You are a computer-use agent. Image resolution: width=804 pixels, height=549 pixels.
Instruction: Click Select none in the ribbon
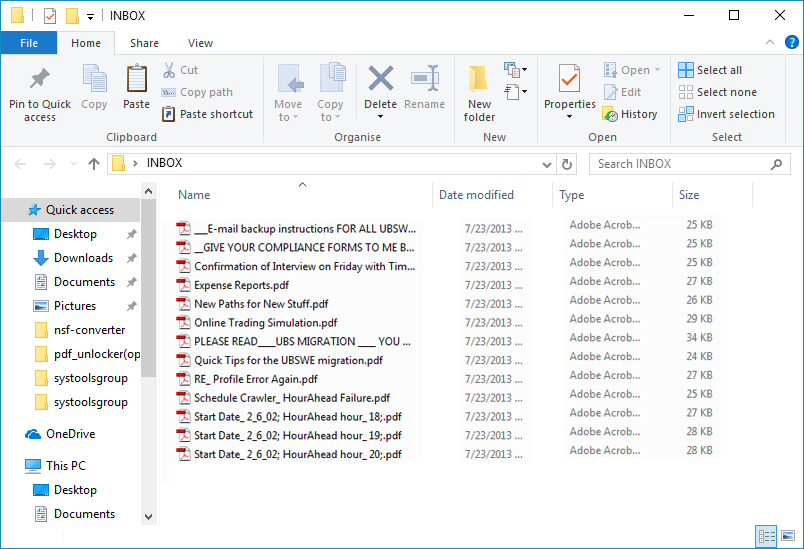[717, 92]
